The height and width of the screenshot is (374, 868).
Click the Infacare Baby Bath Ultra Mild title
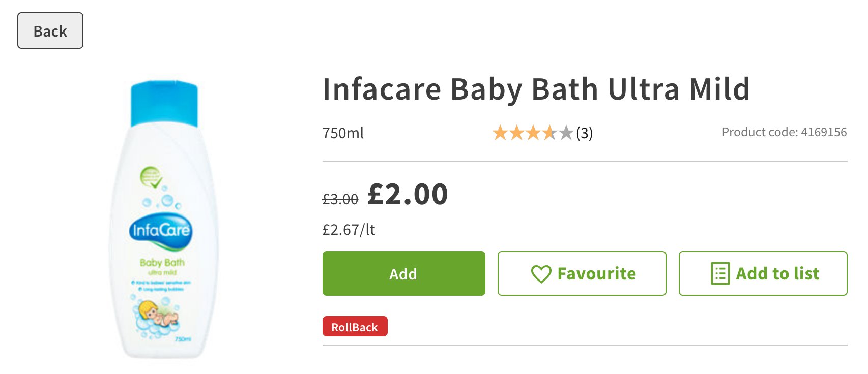(536, 89)
